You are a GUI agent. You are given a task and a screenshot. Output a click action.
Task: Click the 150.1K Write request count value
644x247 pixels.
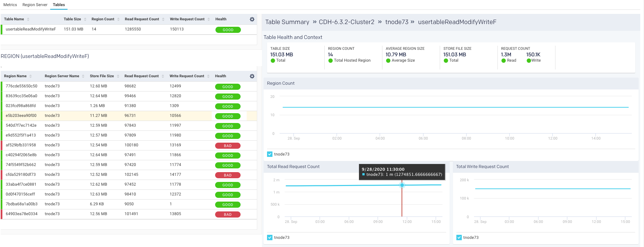point(533,55)
